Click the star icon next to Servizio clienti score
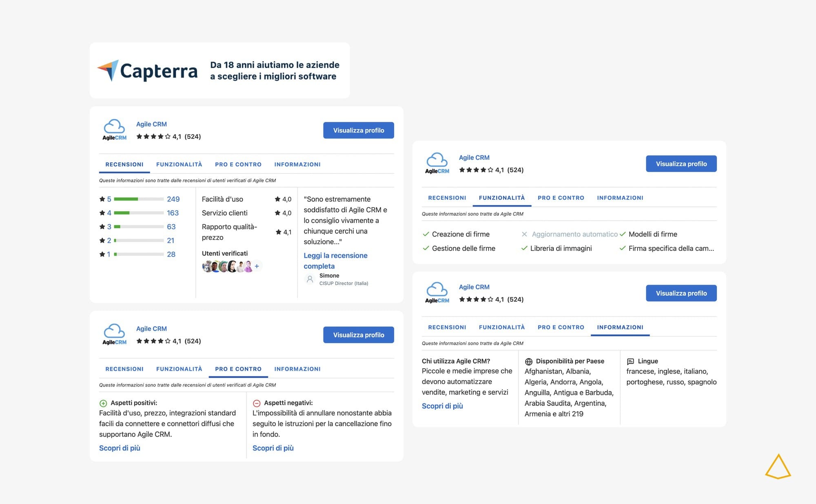 [x=277, y=213]
